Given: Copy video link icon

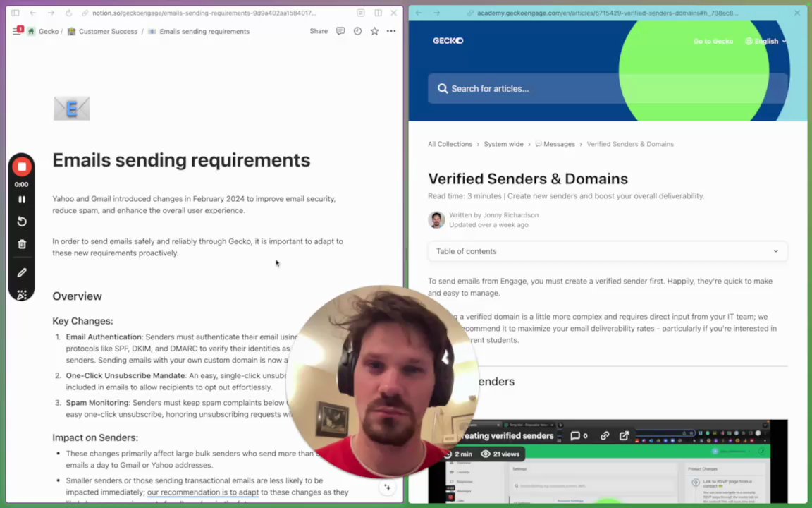Looking at the screenshot, I should pyautogui.click(x=604, y=436).
